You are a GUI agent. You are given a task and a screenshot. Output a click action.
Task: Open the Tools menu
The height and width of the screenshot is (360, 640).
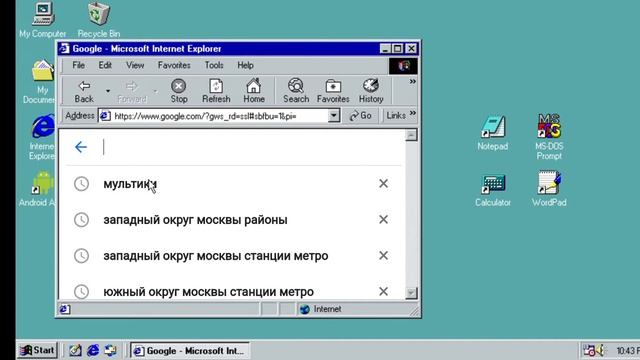pos(214,65)
